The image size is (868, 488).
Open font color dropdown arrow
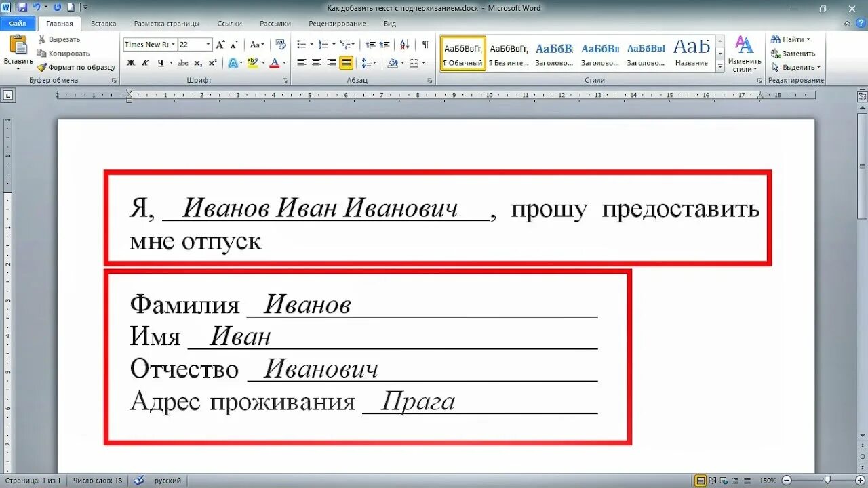[284, 63]
